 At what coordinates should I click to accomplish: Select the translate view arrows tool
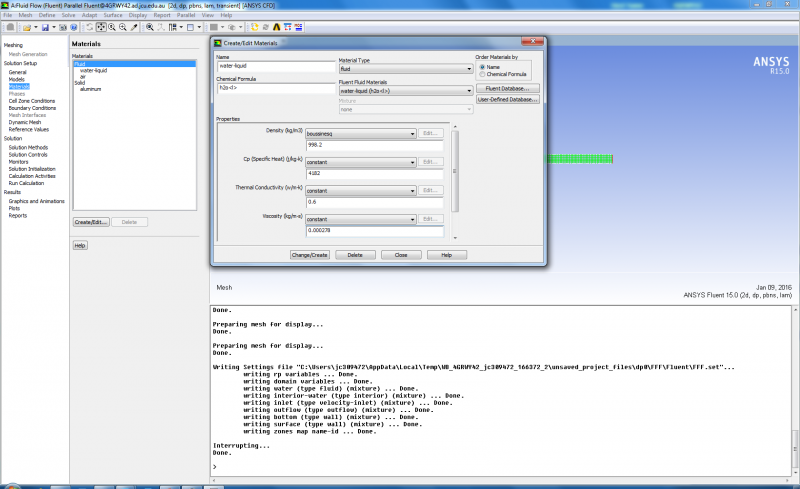(x=101, y=27)
